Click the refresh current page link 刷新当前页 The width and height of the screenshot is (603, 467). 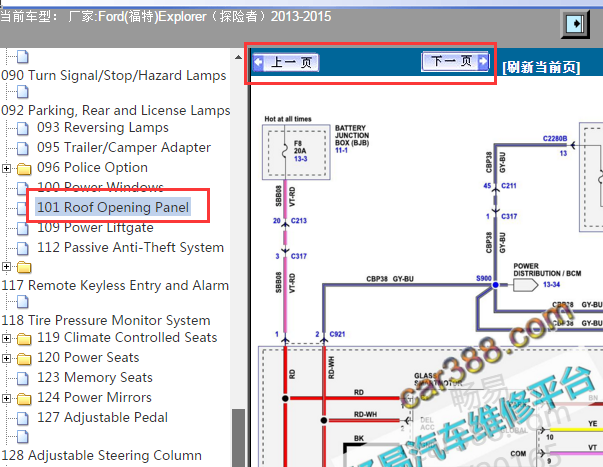click(x=541, y=67)
